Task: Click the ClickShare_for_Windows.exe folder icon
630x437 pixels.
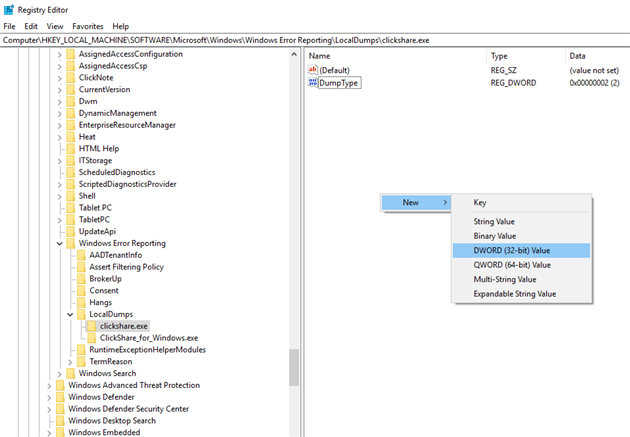Action: tap(92, 338)
